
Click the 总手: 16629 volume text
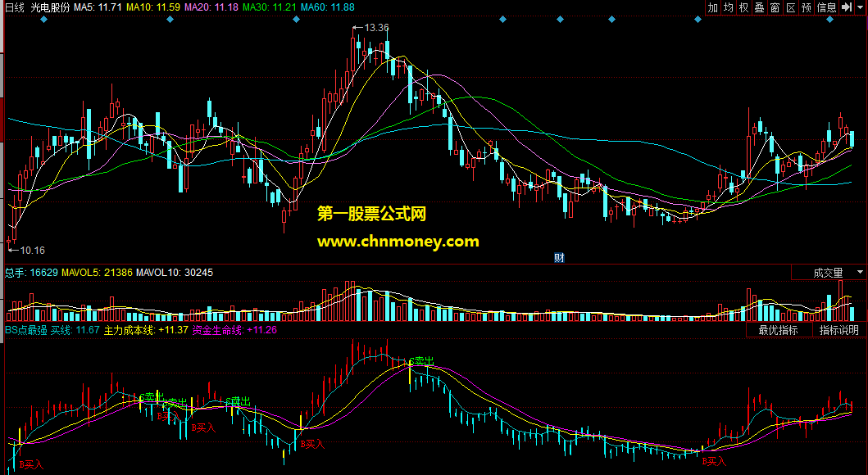pyautogui.click(x=31, y=273)
